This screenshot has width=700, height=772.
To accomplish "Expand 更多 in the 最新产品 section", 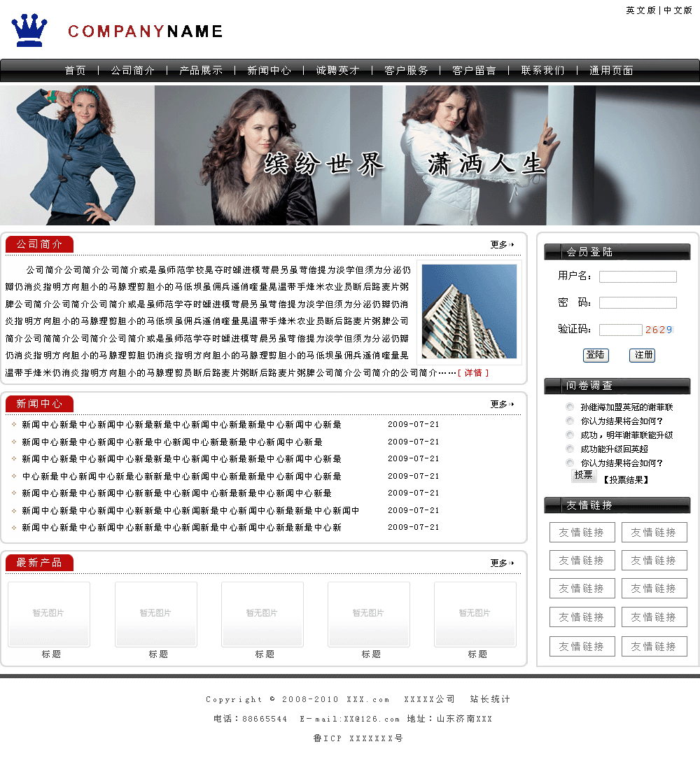I will click(501, 563).
